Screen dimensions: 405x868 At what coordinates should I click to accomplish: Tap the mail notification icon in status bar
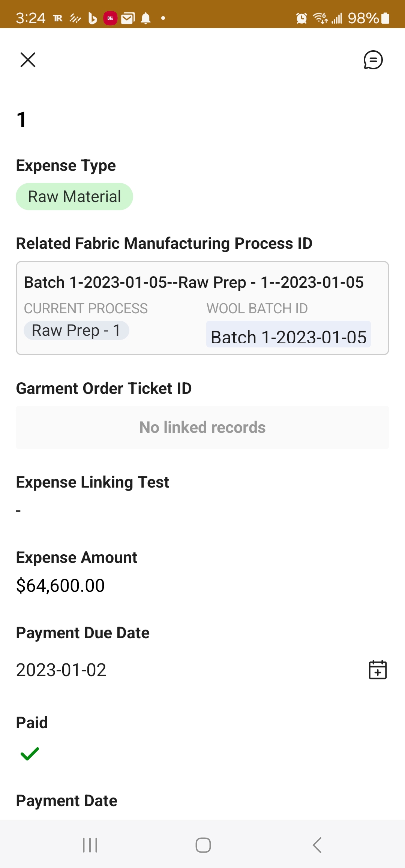tap(128, 18)
